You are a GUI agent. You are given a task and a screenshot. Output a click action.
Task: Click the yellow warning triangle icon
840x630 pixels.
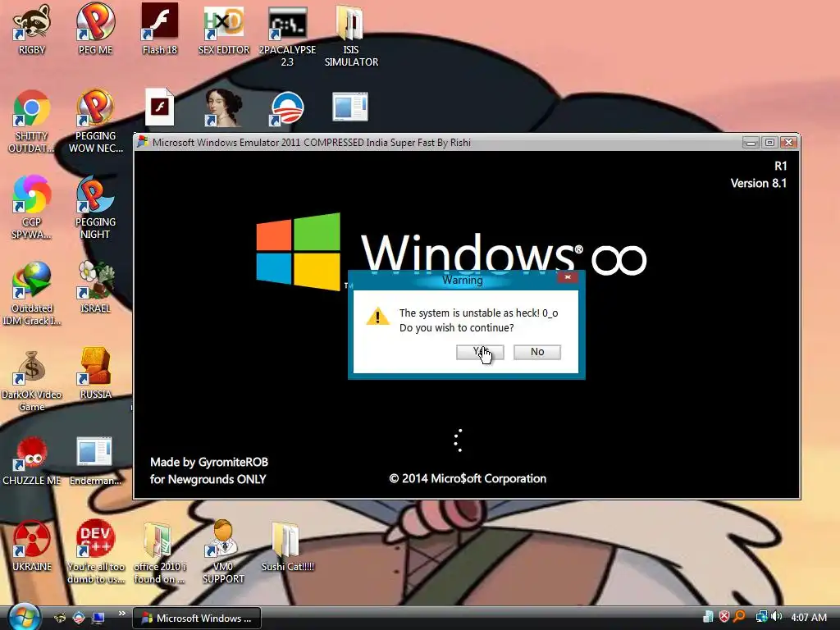[x=377, y=316]
